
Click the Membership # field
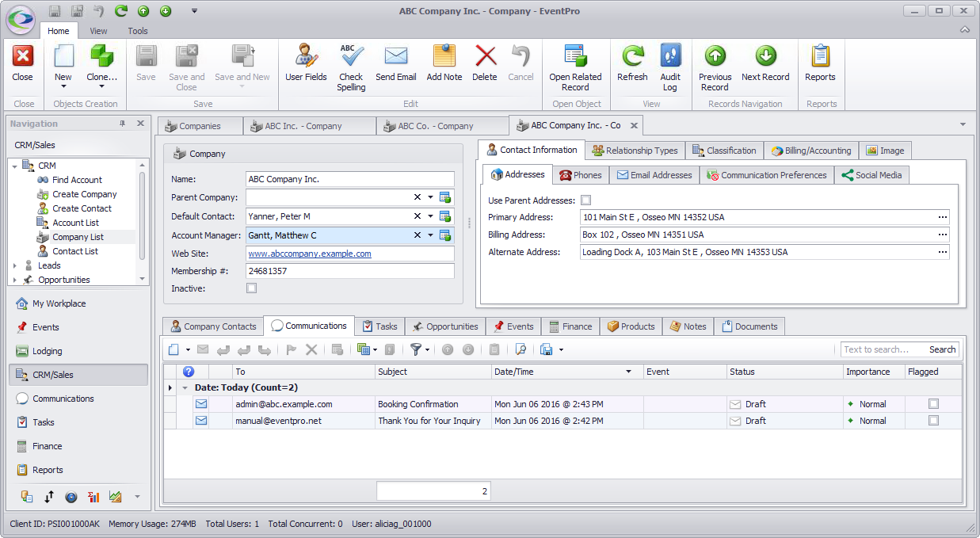349,271
